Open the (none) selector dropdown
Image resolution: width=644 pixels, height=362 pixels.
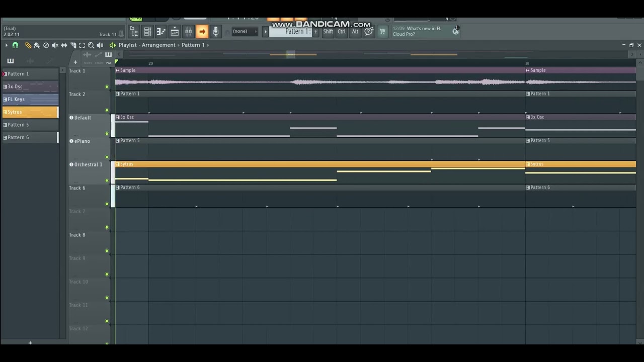click(245, 32)
